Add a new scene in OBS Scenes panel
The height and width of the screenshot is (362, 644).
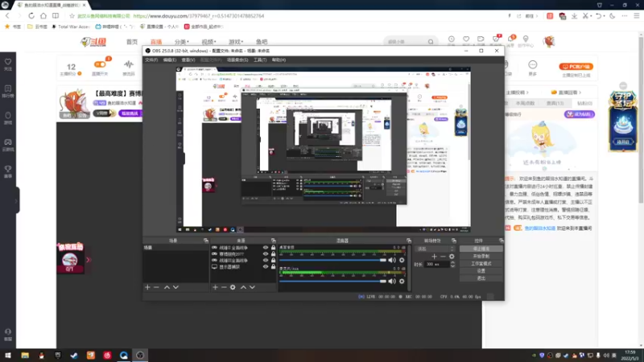147,287
